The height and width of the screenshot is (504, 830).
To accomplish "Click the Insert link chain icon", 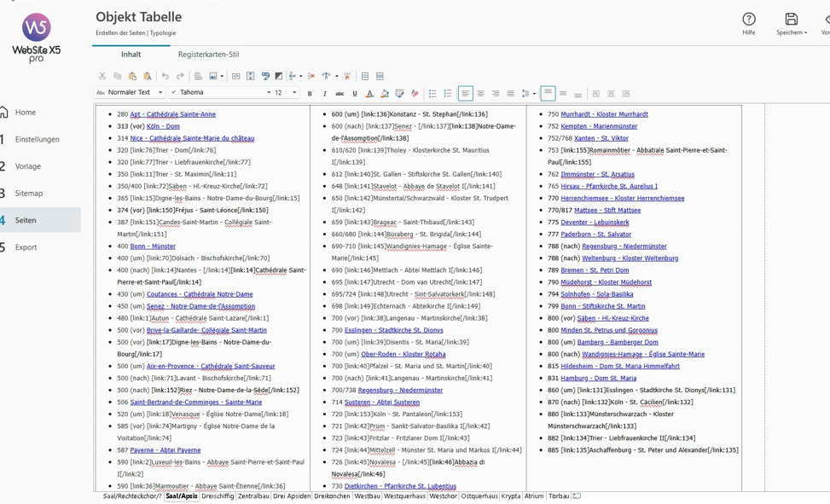I will (198, 76).
